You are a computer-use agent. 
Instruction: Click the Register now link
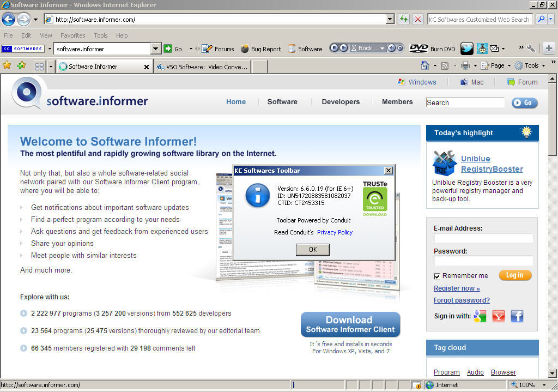[x=456, y=288]
